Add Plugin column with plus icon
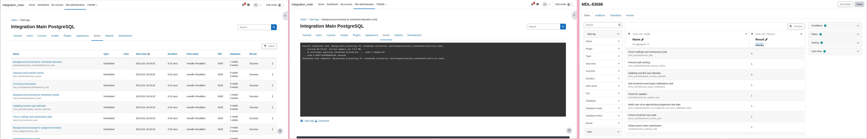 [x=619, y=49]
